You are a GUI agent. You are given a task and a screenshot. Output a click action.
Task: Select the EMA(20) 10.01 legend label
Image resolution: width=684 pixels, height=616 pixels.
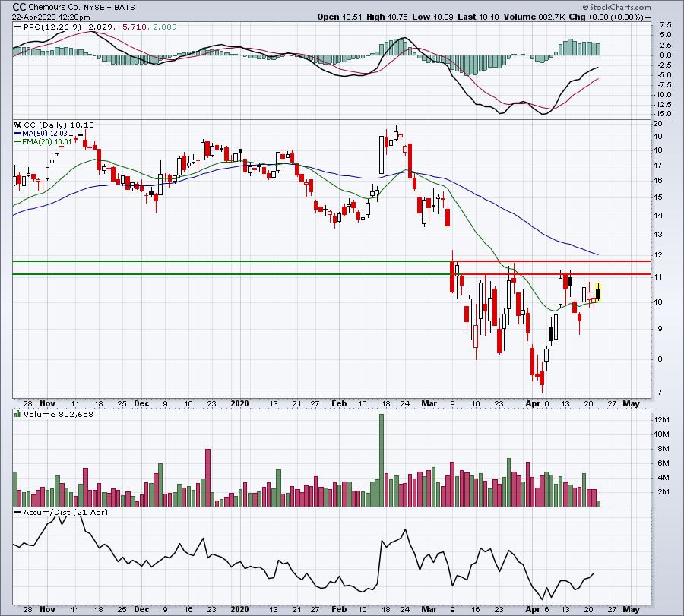[x=47, y=142]
